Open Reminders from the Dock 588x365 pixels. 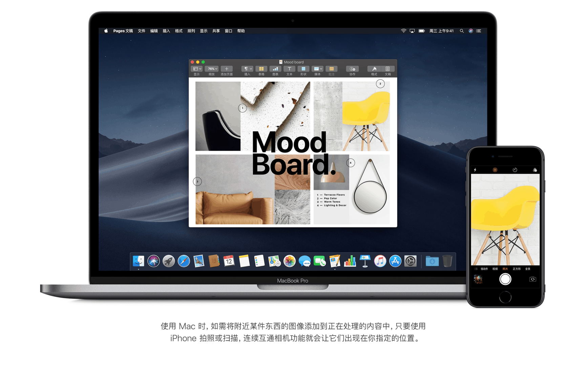(259, 261)
